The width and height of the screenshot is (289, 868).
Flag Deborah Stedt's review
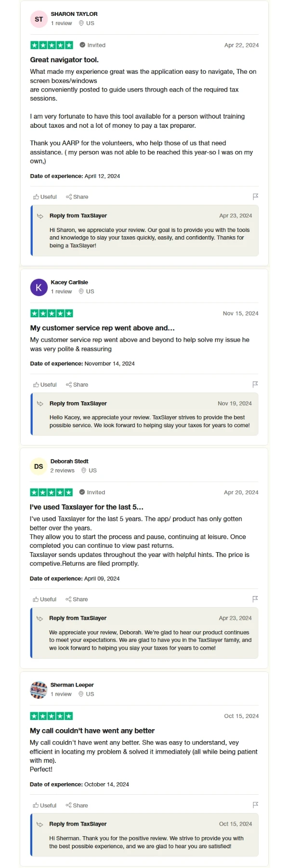(x=255, y=599)
